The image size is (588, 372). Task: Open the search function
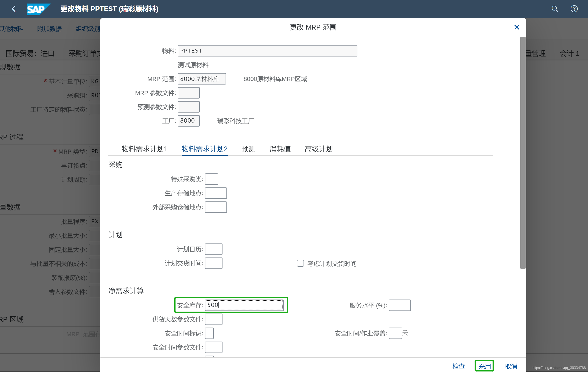point(554,9)
